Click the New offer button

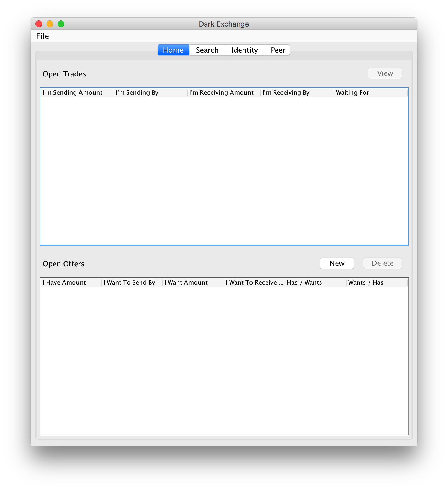[x=337, y=263]
